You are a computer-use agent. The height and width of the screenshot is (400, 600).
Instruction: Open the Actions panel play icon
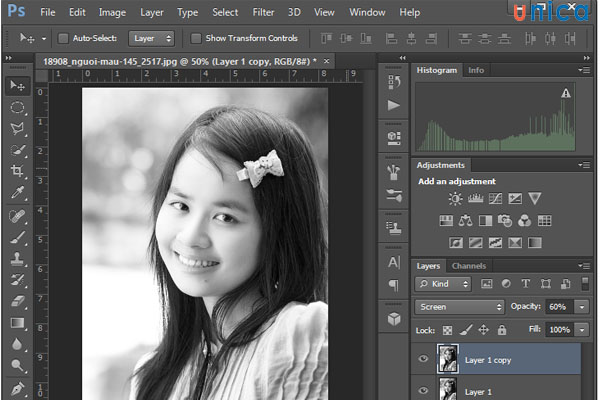394,105
